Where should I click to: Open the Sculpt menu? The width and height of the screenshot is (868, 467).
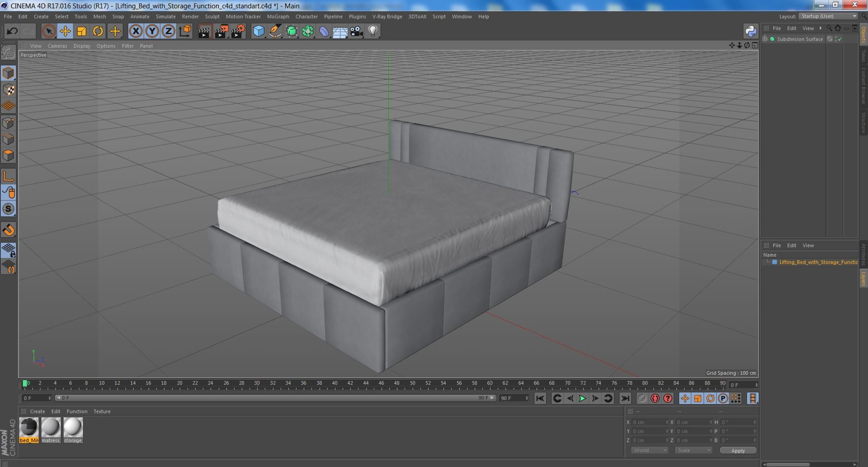point(212,16)
